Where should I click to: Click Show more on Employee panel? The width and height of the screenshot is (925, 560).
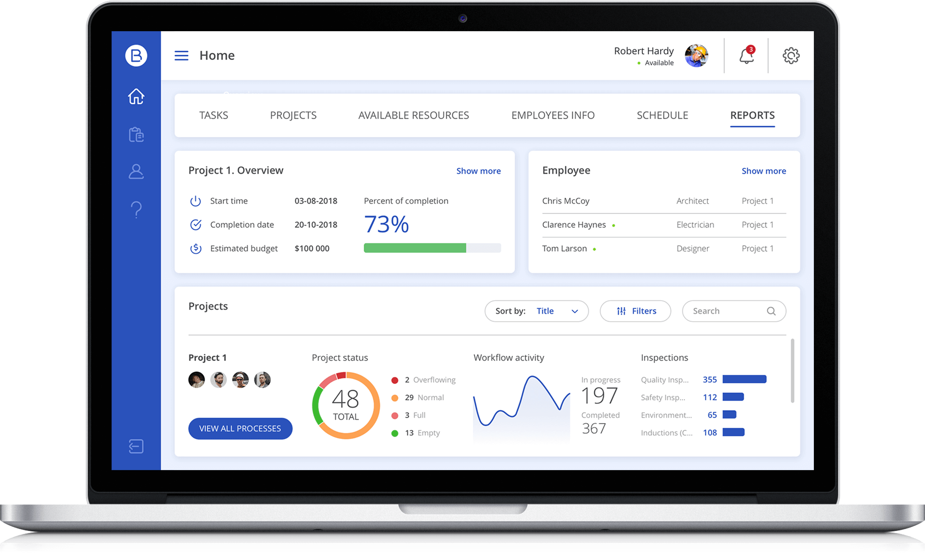(x=763, y=170)
